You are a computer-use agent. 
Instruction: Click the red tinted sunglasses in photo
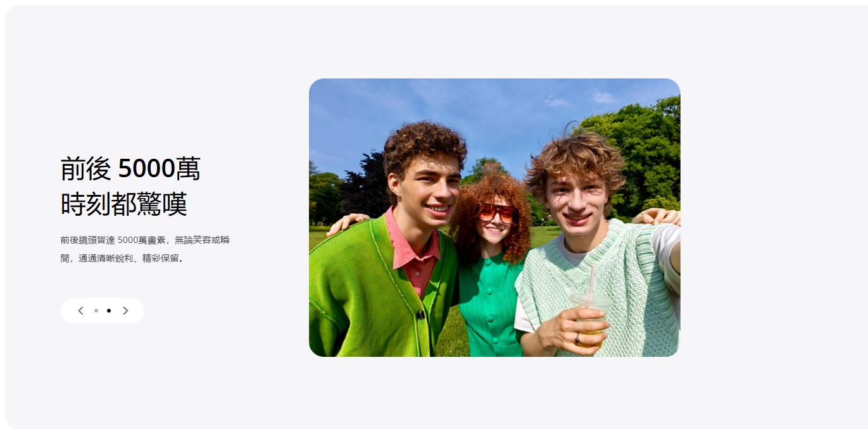pos(498,213)
